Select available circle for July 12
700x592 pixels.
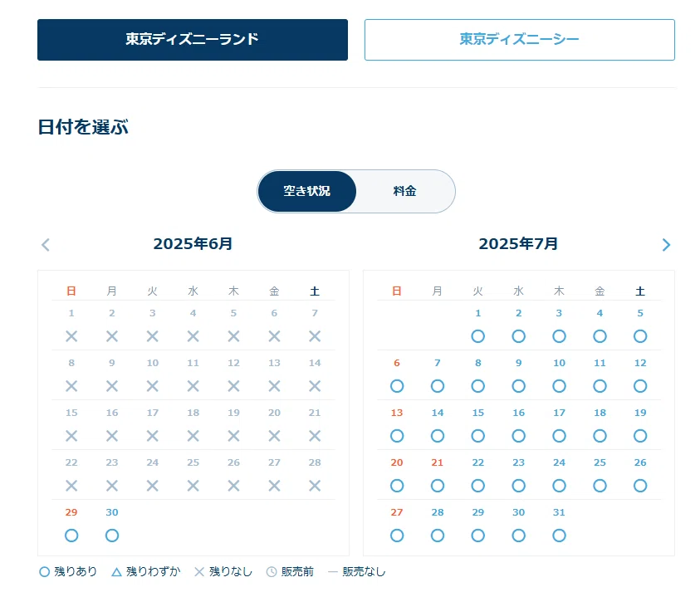(x=640, y=386)
